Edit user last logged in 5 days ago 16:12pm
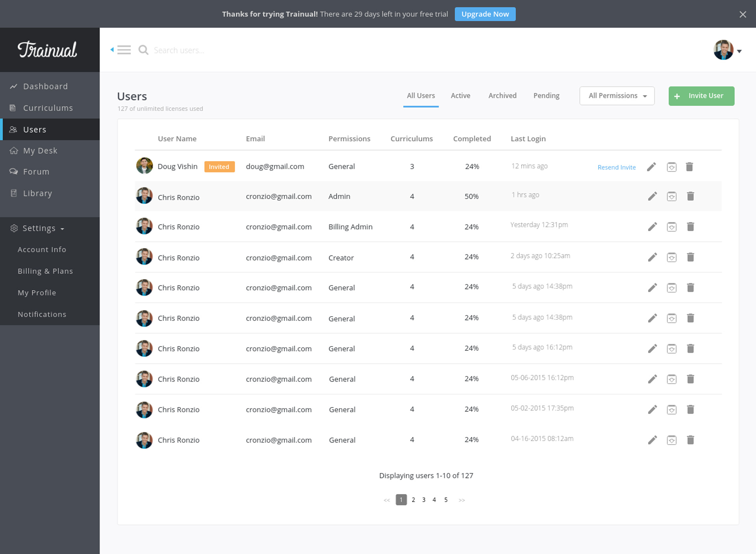This screenshot has height=554, width=756. (652, 348)
